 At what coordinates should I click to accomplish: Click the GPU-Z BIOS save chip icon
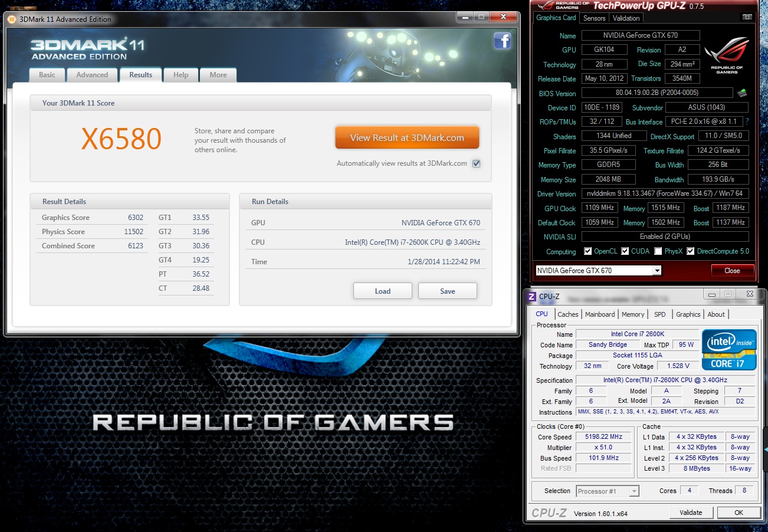pos(742,93)
